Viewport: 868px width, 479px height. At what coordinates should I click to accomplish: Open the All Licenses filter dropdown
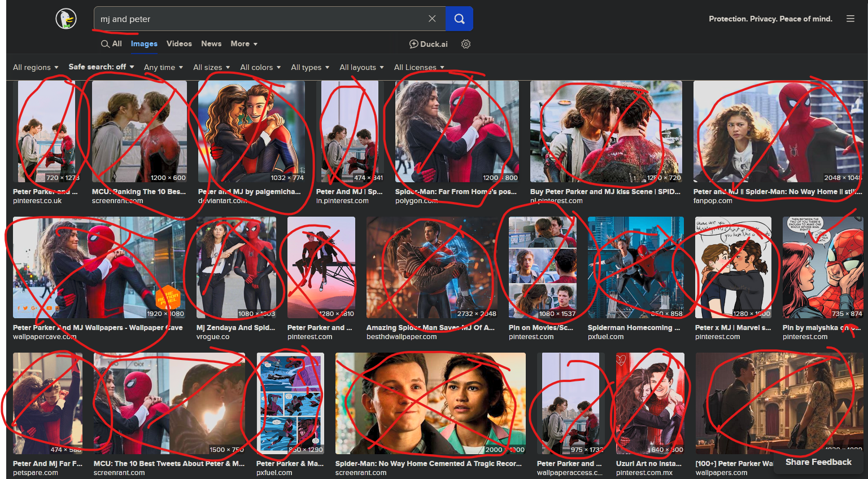tap(419, 67)
